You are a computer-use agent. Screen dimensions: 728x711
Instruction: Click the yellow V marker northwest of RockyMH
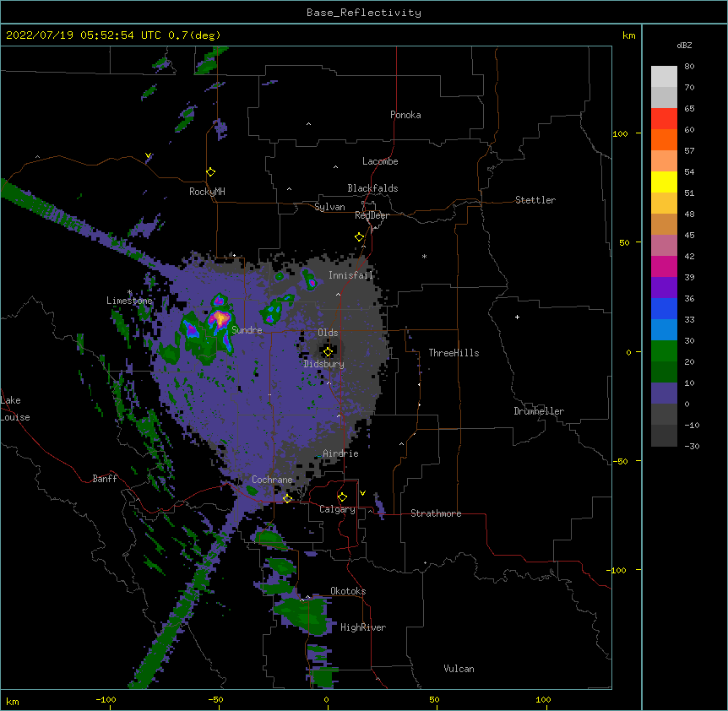(148, 155)
